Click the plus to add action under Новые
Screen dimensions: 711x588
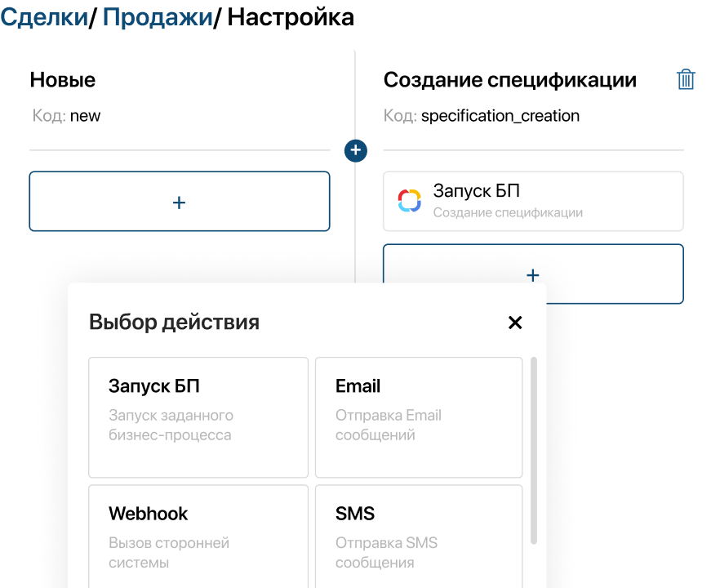pyautogui.click(x=179, y=201)
